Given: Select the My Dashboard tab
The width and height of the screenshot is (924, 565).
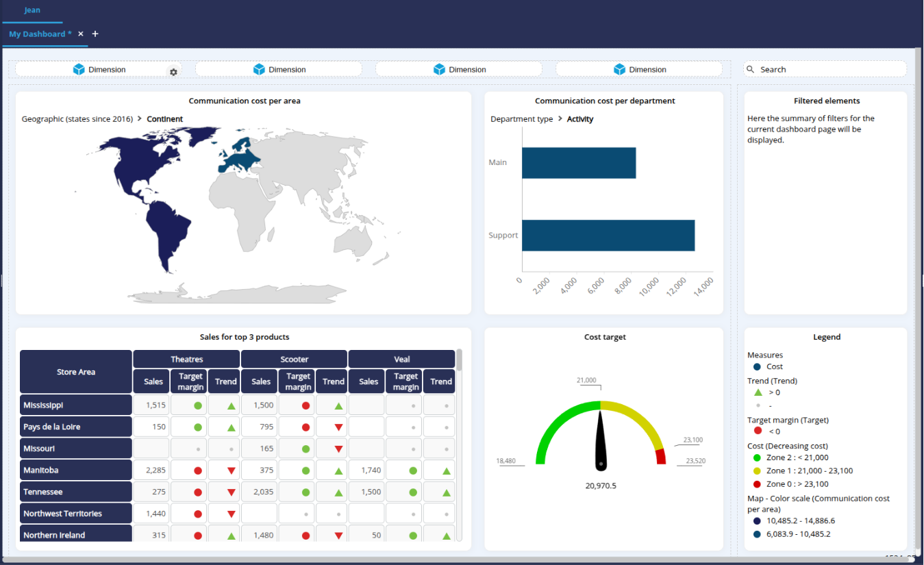Looking at the screenshot, I should pyautogui.click(x=40, y=34).
